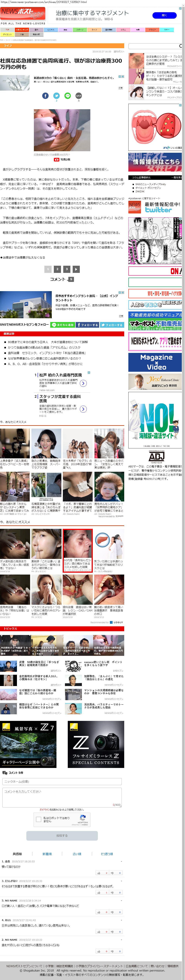Go to page 2 of the article
Screen dimensions: 185x980
click(x=57, y=269)
